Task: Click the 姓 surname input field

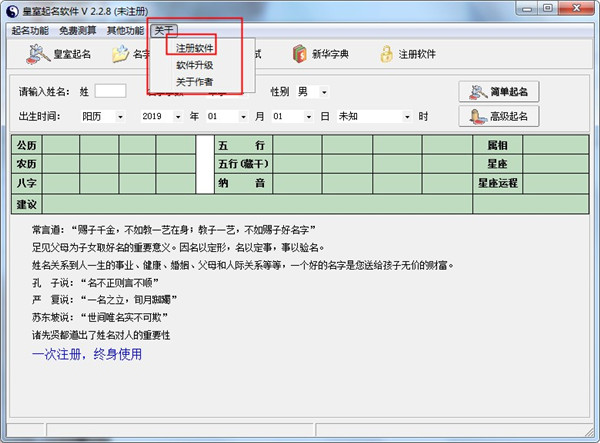Action: click(x=110, y=91)
